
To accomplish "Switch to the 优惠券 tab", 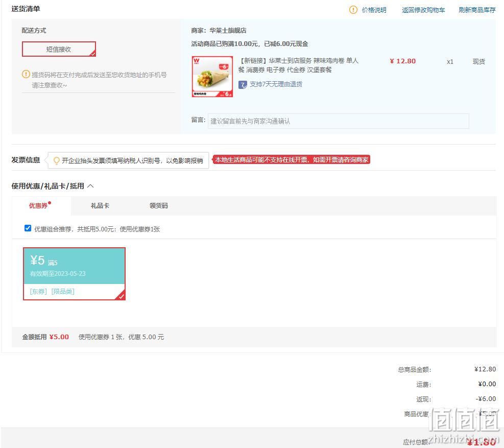I will 39,205.
